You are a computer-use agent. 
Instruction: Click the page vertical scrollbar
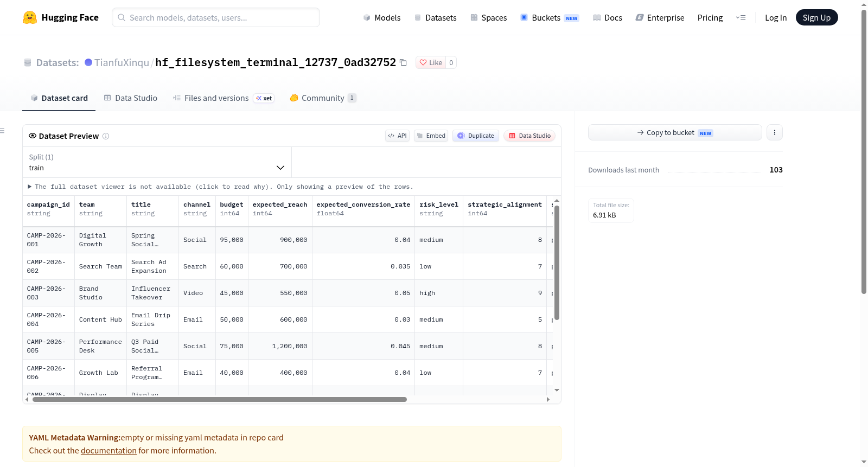[864, 152]
